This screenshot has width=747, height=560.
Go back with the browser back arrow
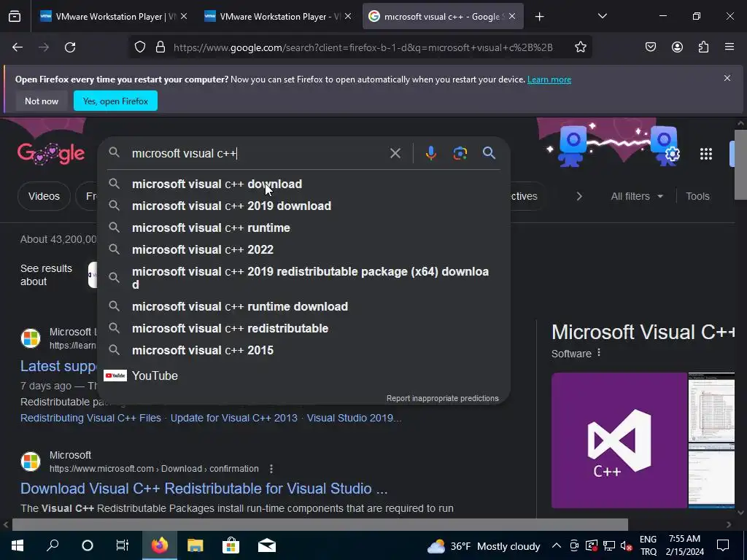pos(18,47)
